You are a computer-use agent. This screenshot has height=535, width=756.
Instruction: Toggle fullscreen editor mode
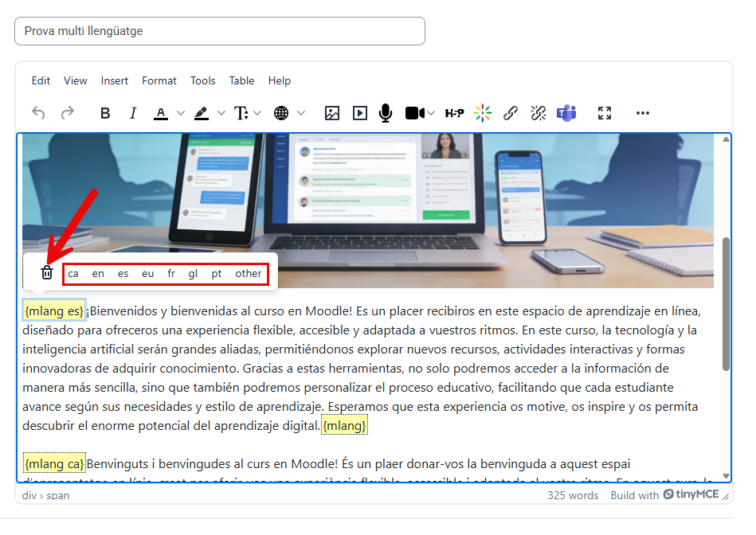coord(605,113)
